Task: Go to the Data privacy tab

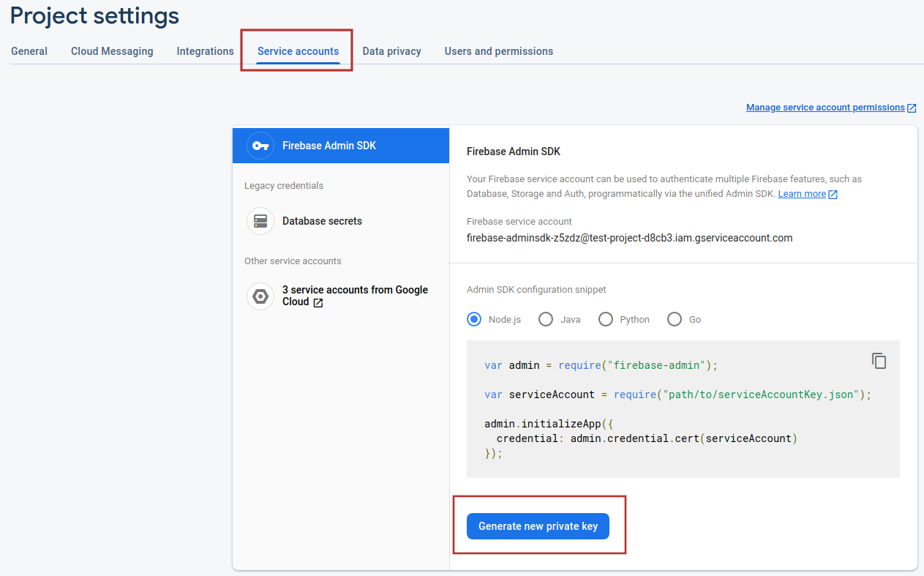Action: pyautogui.click(x=392, y=51)
